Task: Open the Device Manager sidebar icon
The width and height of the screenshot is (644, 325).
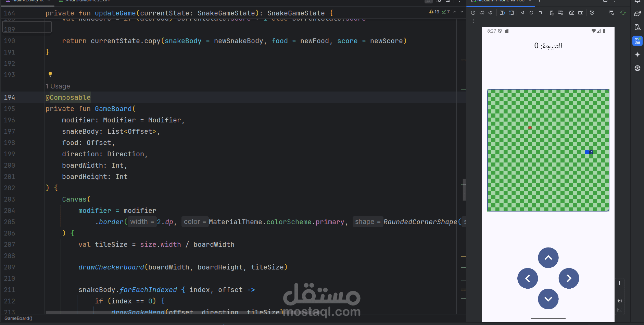Action: coord(637,27)
